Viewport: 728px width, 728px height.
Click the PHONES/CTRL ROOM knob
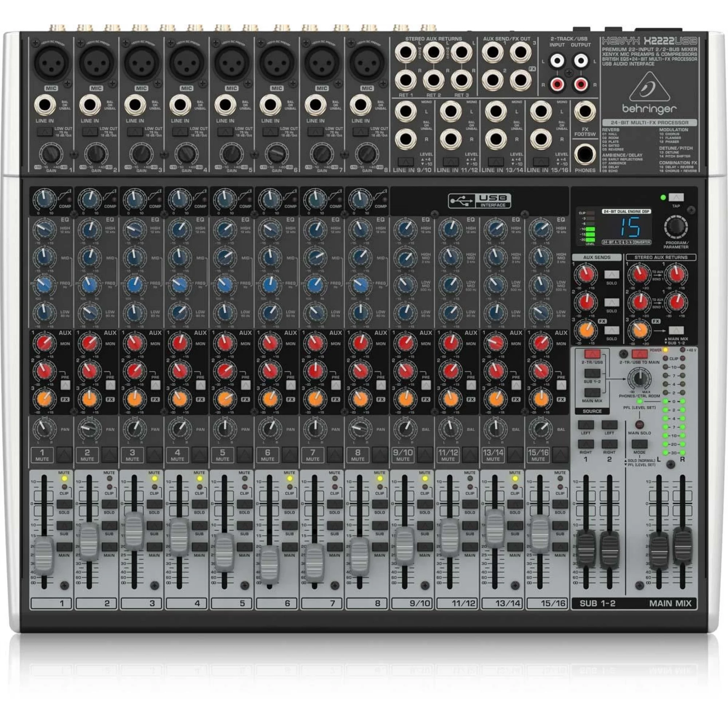click(x=640, y=379)
